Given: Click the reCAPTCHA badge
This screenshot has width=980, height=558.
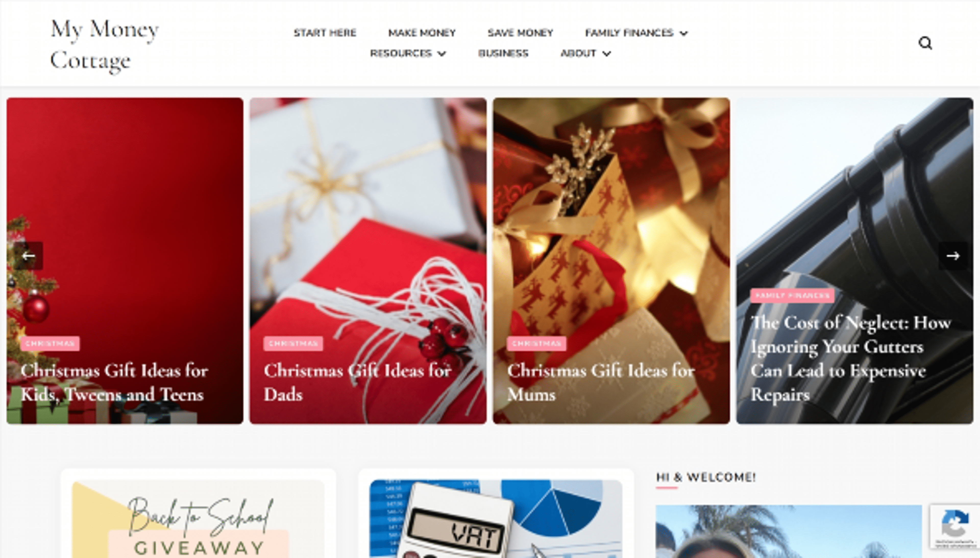Looking at the screenshot, I should (955, 527).
